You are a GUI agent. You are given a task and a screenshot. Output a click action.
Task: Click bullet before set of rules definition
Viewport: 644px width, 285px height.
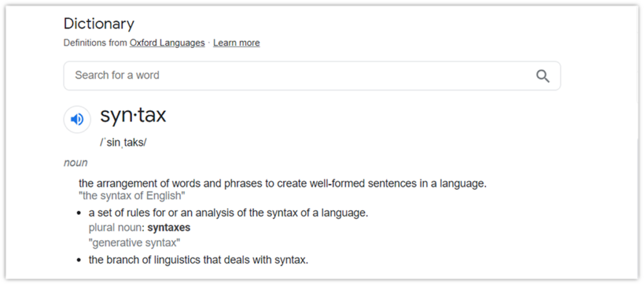coord(79,213)
